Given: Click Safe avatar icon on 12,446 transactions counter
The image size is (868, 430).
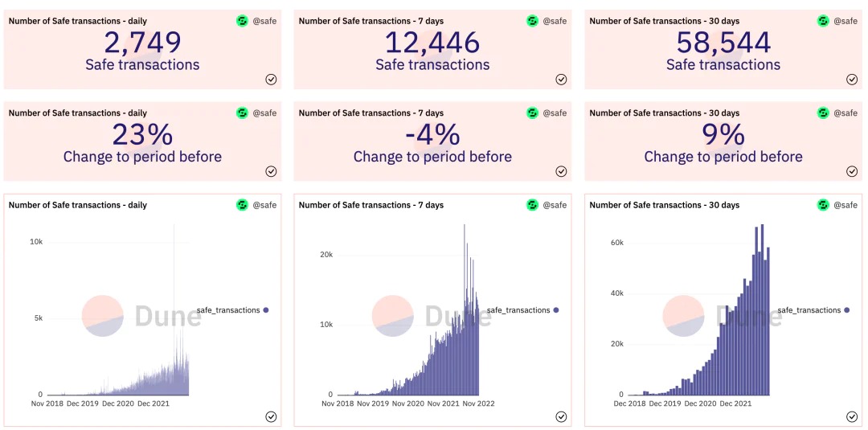Looking at the screenshot, I should tap(532, 21).
